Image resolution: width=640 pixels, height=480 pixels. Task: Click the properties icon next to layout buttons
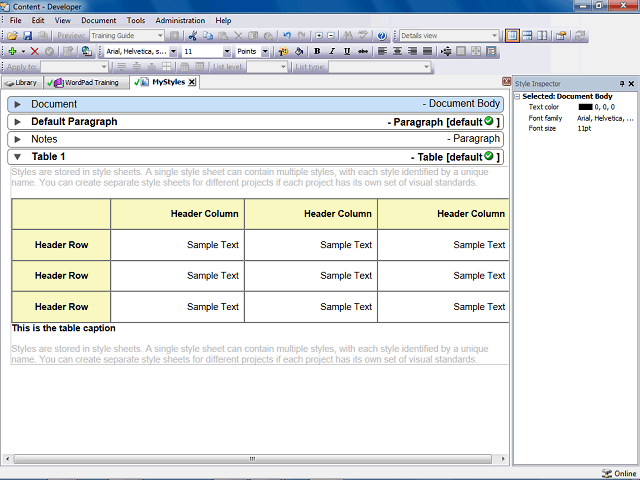point(561,36)
